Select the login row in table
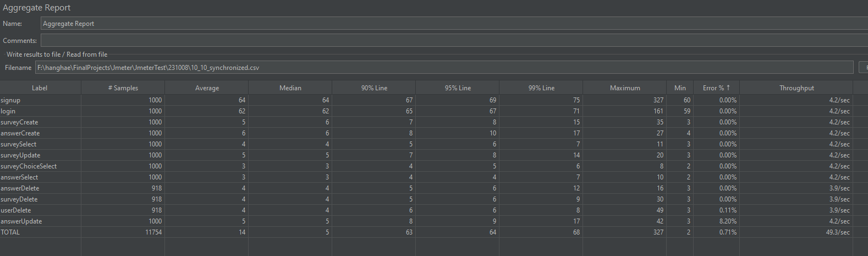The width and height of the screenshot is (868, 256). [426, 111]
